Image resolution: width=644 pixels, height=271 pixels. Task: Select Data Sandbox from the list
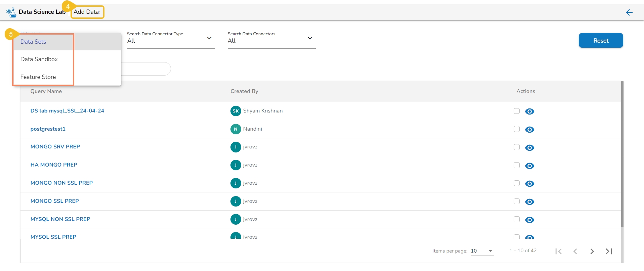(39, 59)
